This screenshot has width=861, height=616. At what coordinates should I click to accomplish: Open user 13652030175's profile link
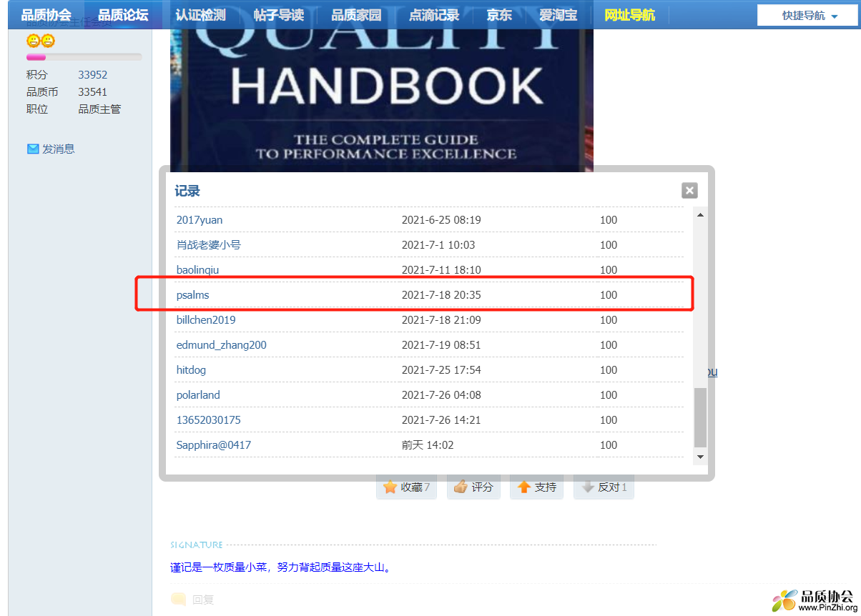point(209,420)
